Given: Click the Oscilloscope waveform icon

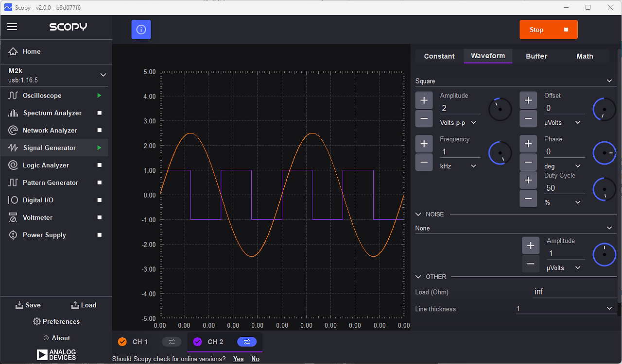Looking at the screenshot, I should (x=13, y=96).
